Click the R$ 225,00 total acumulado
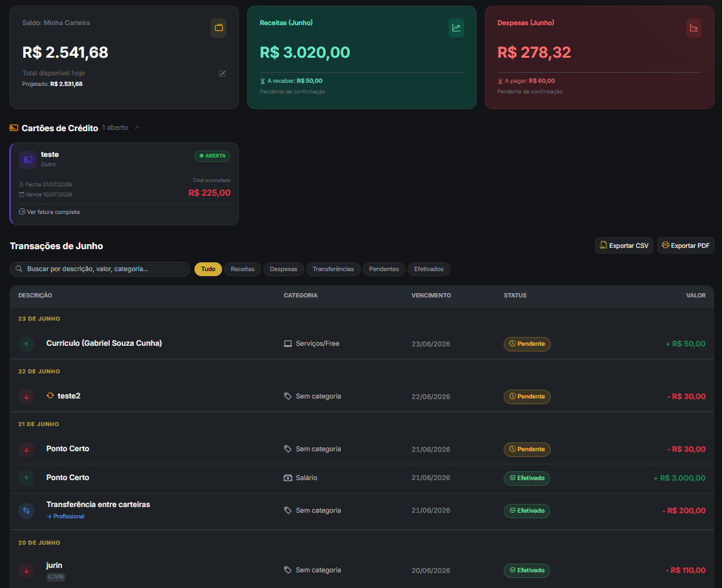 pyautogui.click(x=210, y=193)
